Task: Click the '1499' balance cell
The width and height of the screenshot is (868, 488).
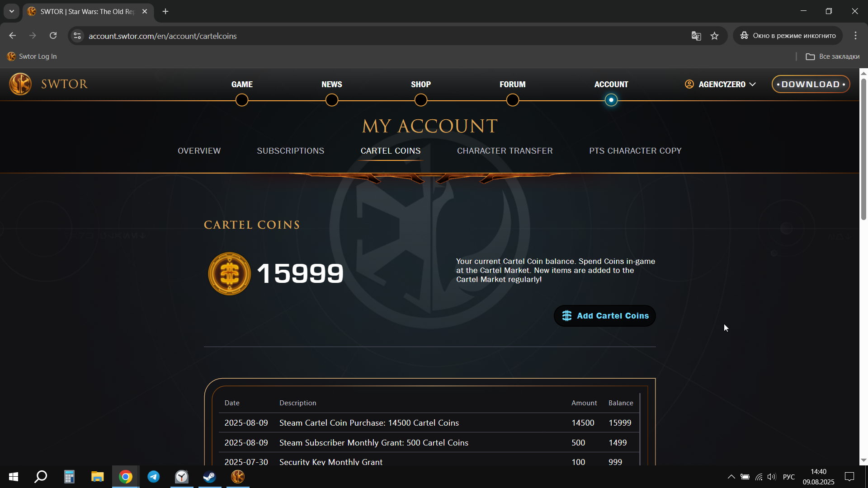Action: point(617,443)
